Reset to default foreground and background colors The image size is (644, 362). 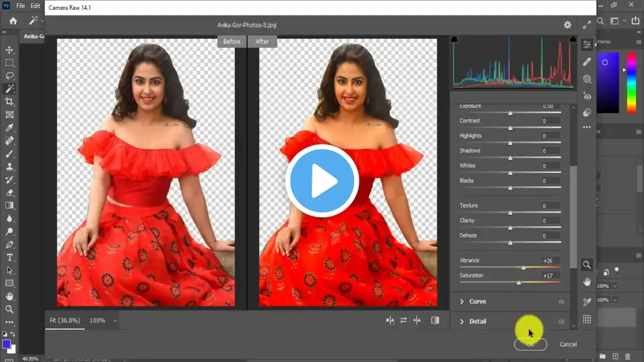click(x=4, y=334)
